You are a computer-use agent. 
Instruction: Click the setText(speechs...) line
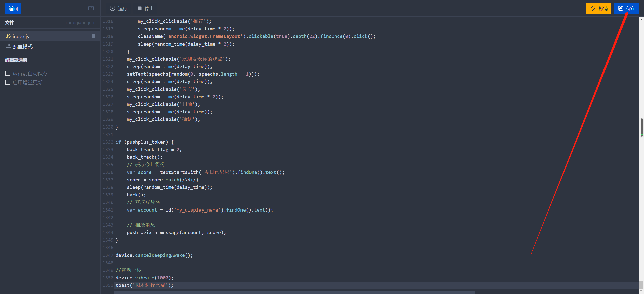(x=193, y=74)
